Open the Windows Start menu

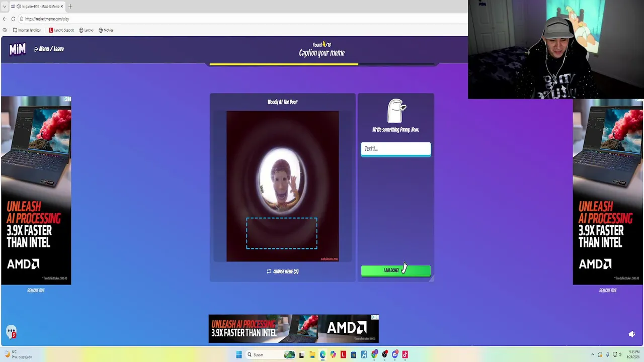239,354
